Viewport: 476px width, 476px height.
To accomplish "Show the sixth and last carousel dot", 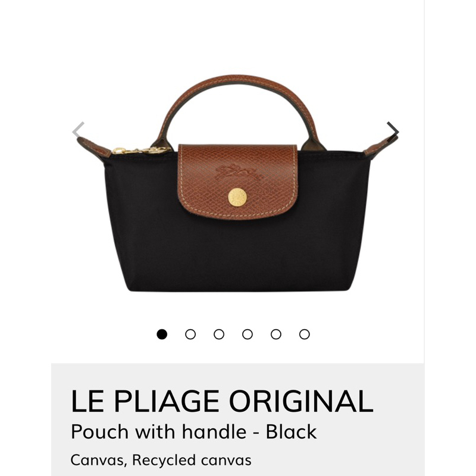I will (305, 334).
